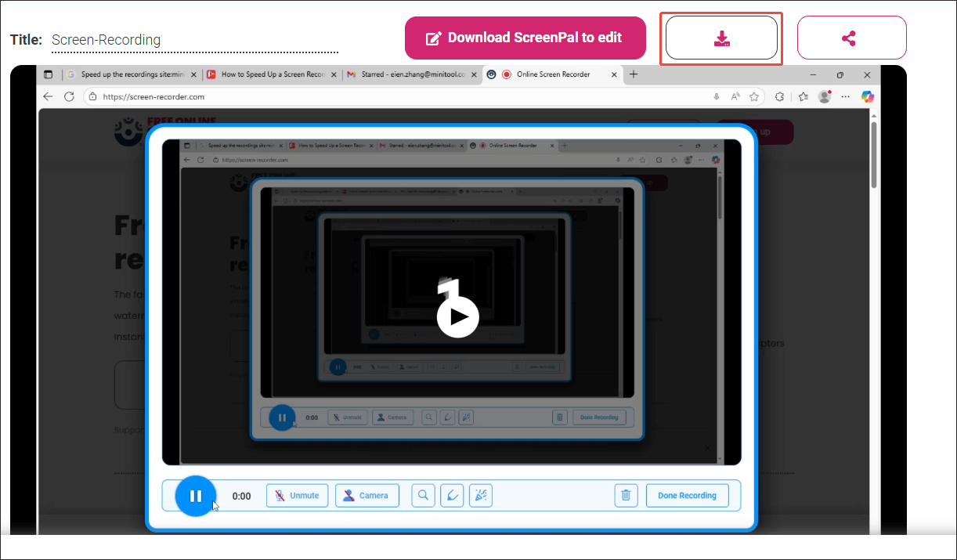Click the nested Unmute button inside preview
957x560 pixels.
346,417
